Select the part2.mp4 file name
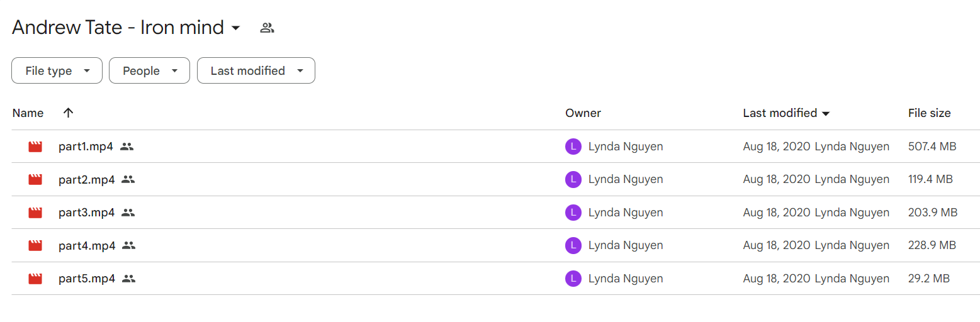 [87, 179]
